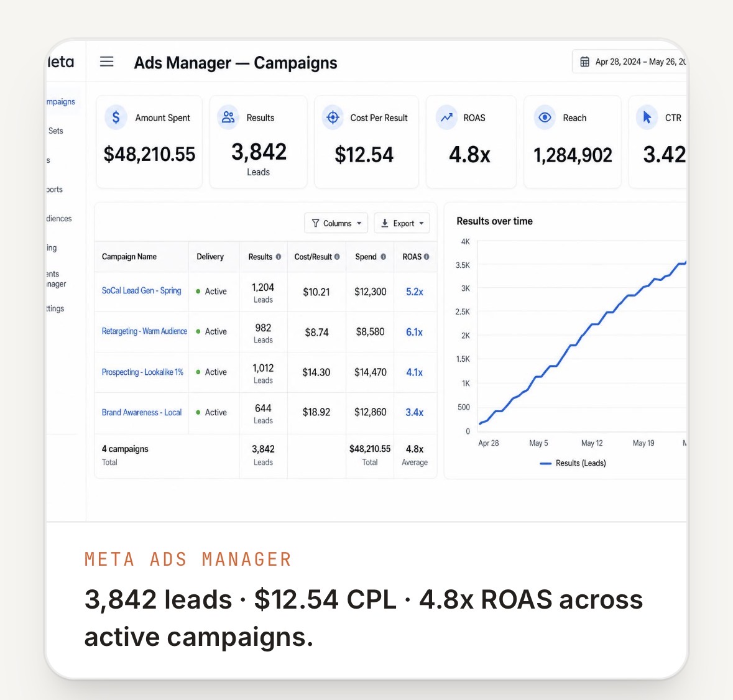Open the Columns dropdown
This screenshot has height=700, width=733.
[336, 223]
